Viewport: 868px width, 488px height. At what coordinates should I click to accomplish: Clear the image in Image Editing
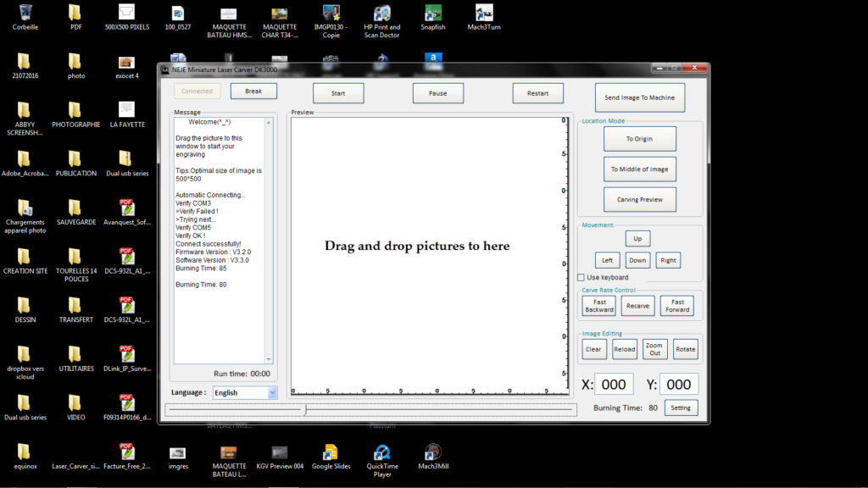tap(594, 349)
